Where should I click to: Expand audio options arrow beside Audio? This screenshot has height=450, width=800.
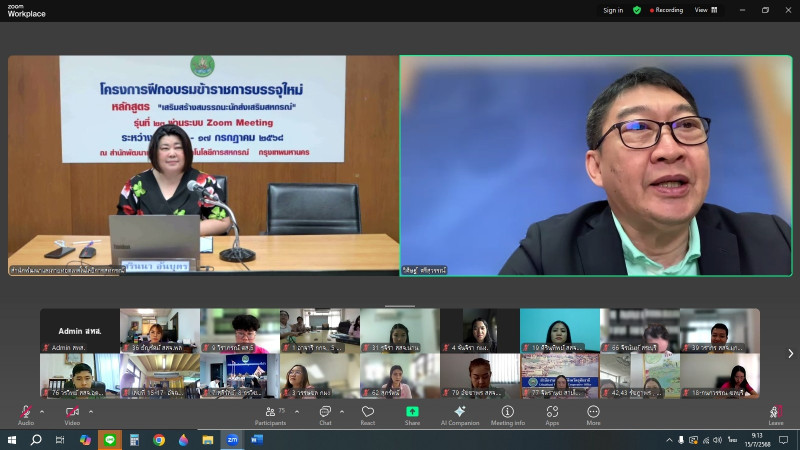point(42,412)
